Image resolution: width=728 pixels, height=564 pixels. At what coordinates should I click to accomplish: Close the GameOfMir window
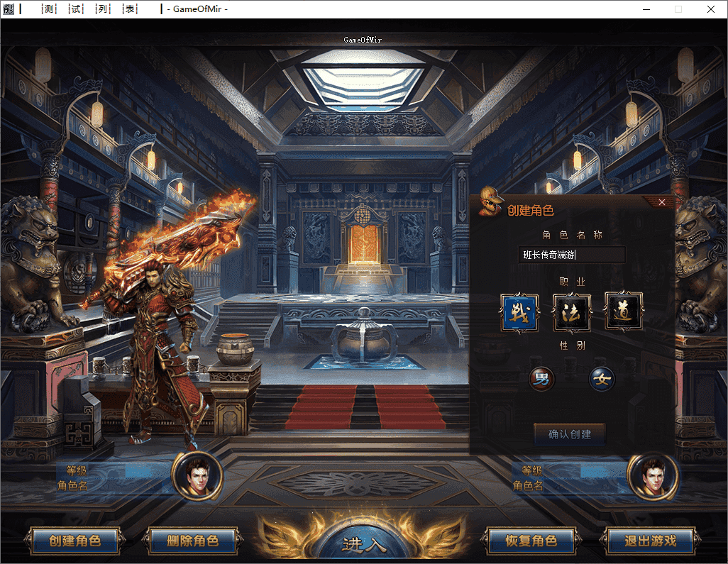(x=711, y=9)
